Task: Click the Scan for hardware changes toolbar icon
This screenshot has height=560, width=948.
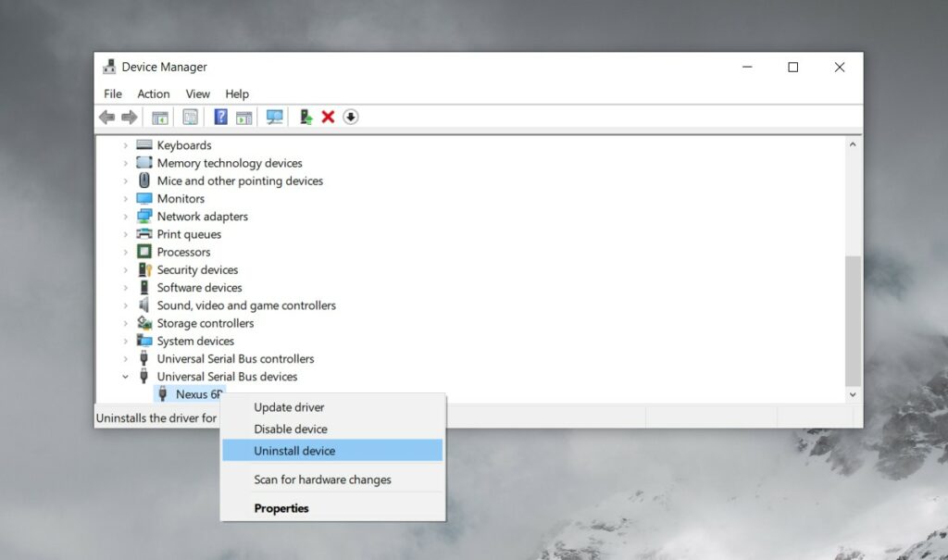Action: pyautogui.click(x=274, y=117)
